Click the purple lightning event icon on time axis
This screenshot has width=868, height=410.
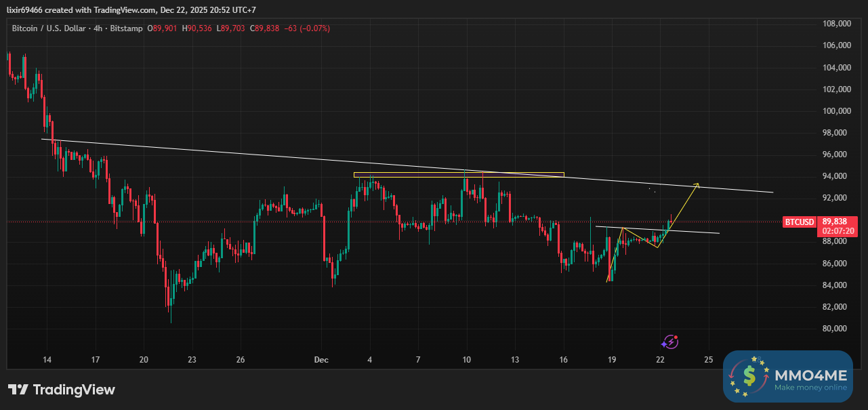[x=669, y=342]
